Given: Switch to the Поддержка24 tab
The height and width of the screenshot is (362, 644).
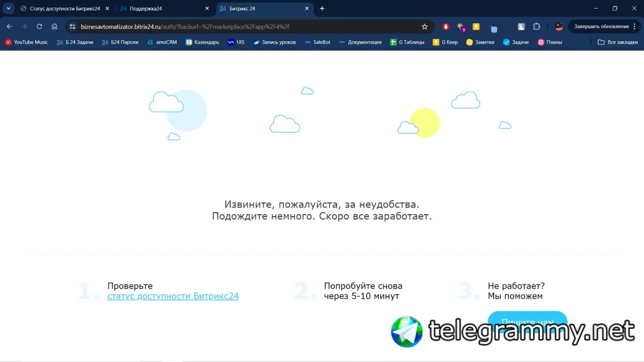Looking at the screenshot, I should [x=165, y=9].
